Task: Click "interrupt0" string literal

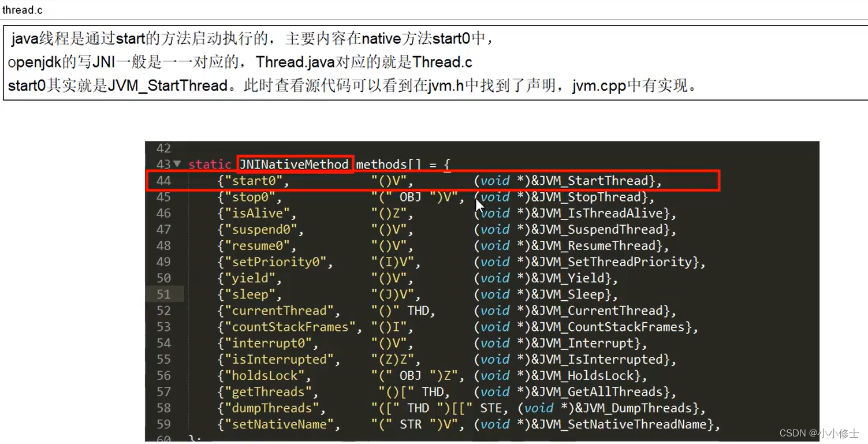Action: (267, 343)
